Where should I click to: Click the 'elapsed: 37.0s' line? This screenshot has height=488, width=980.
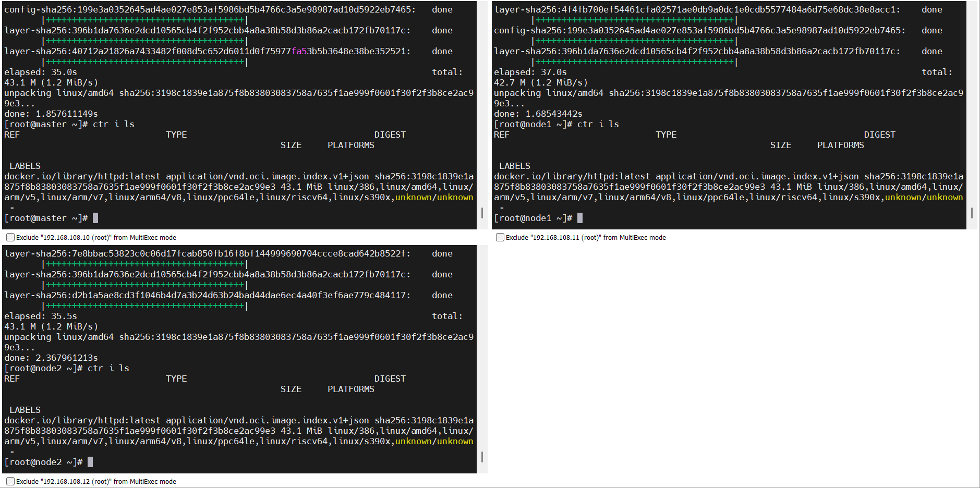[530, 72]
